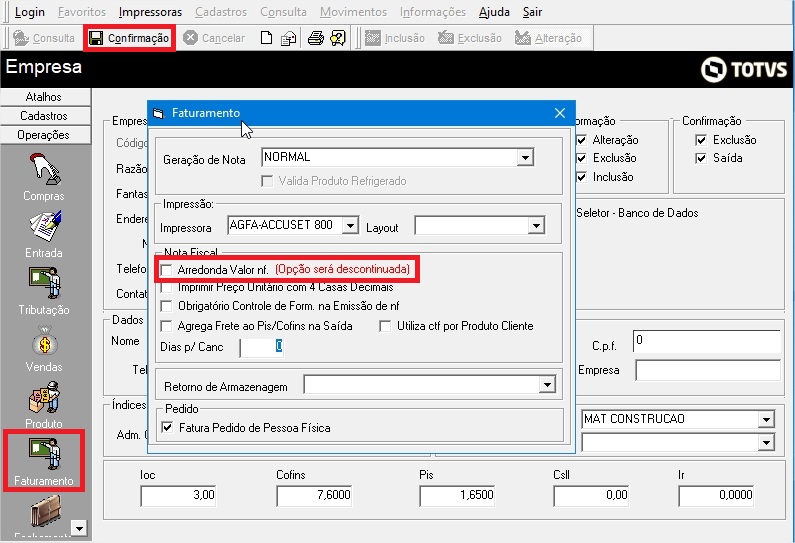The image size is (795, 543).
Task: Click the Ioc value field 3,00
Action: (x=179, y=495)
